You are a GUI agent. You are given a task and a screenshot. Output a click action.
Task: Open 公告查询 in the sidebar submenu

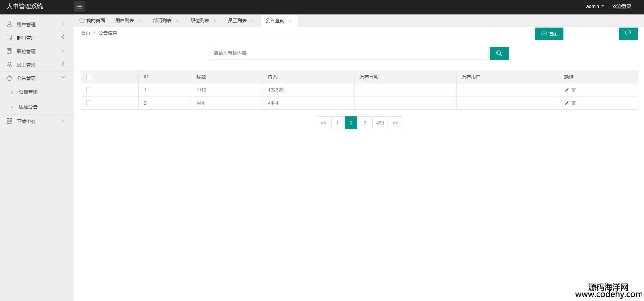click(x=28, y=92)
